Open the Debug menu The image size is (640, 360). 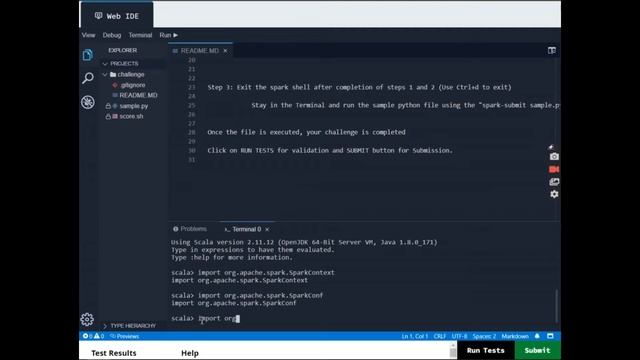click(x=112, y=35)
